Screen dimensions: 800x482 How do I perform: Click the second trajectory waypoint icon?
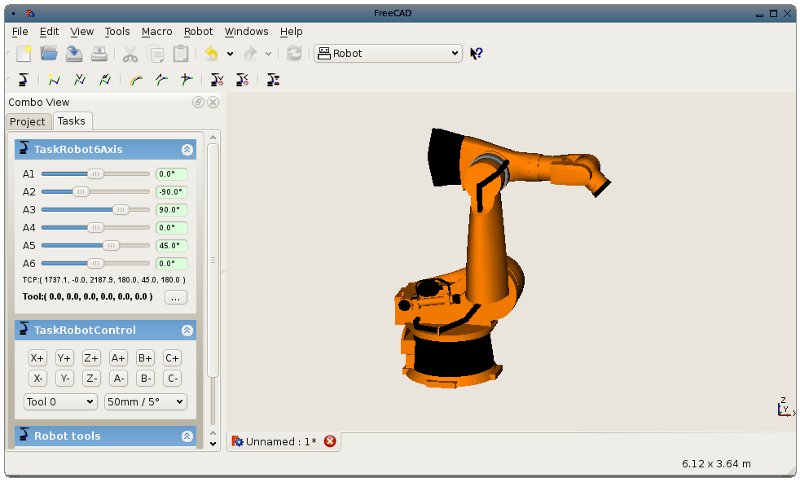80,80
